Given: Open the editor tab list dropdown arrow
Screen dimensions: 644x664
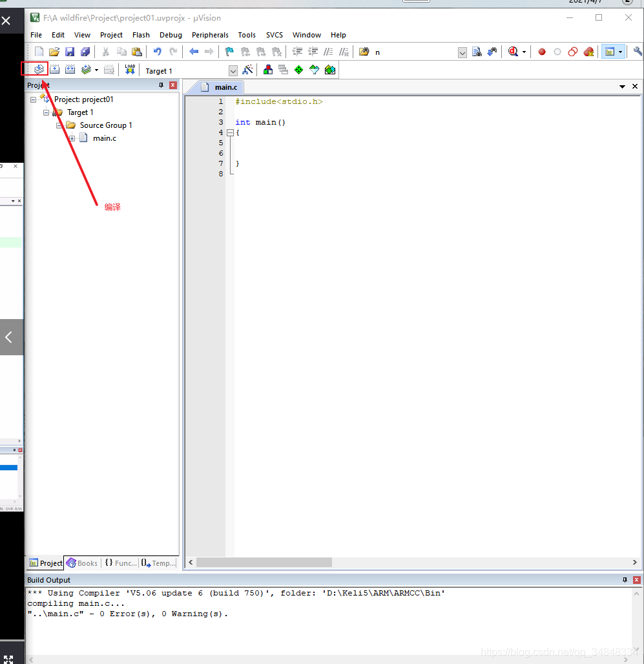Looking at the screenshot, I should [623, 87].
